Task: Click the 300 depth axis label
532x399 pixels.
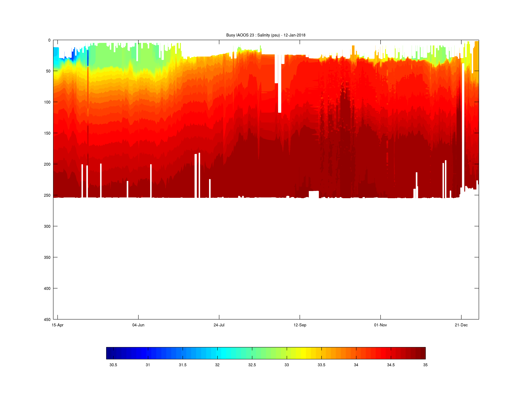Action: click(47, 226)
